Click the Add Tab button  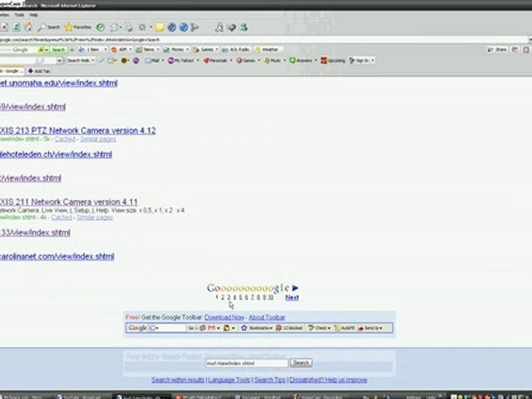pyautogui.click(x=39, y=71)
